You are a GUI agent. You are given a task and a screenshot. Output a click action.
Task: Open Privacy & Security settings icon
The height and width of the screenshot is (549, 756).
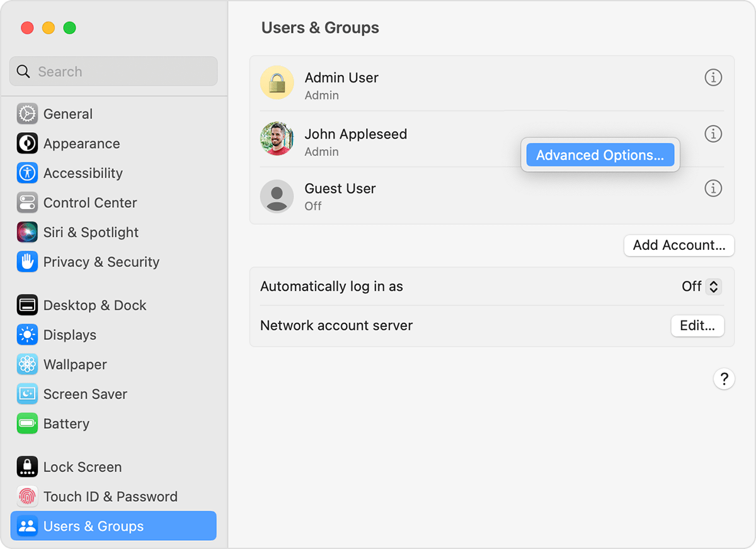point(26,262)
